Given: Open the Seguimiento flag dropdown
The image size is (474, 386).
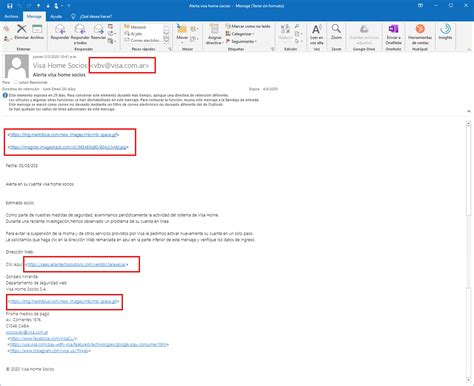Looking at the screenshot, I should pos(241,41).
